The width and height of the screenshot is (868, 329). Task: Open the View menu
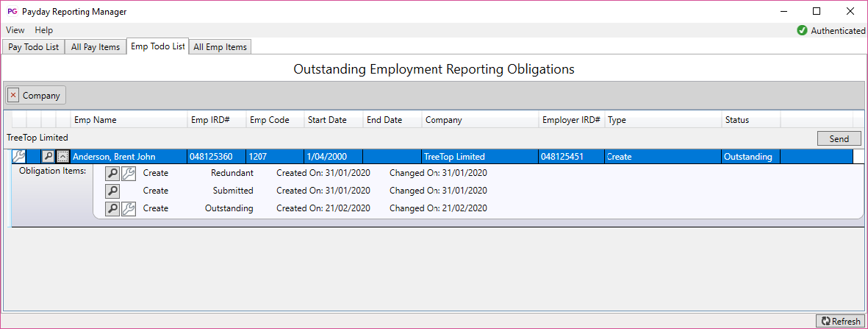15,30
